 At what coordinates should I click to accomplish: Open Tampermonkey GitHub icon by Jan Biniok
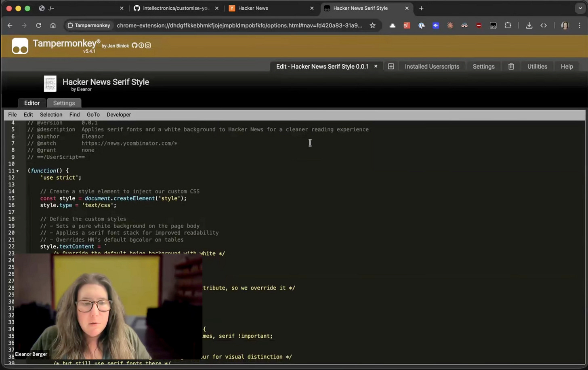pyautogui.click(x=134, y=45)
